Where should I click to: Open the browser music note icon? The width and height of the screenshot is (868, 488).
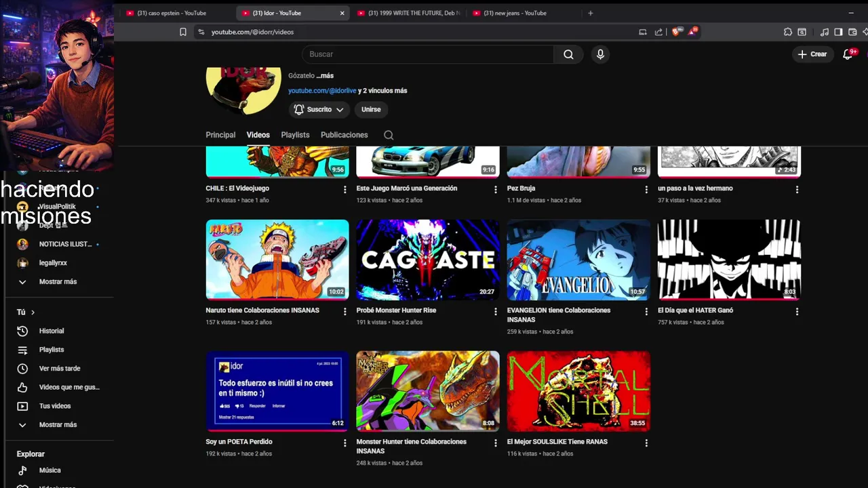coord(824,32)
